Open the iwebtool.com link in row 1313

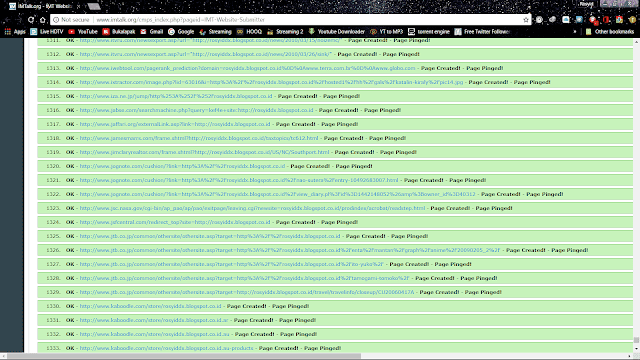coord(247,68)
